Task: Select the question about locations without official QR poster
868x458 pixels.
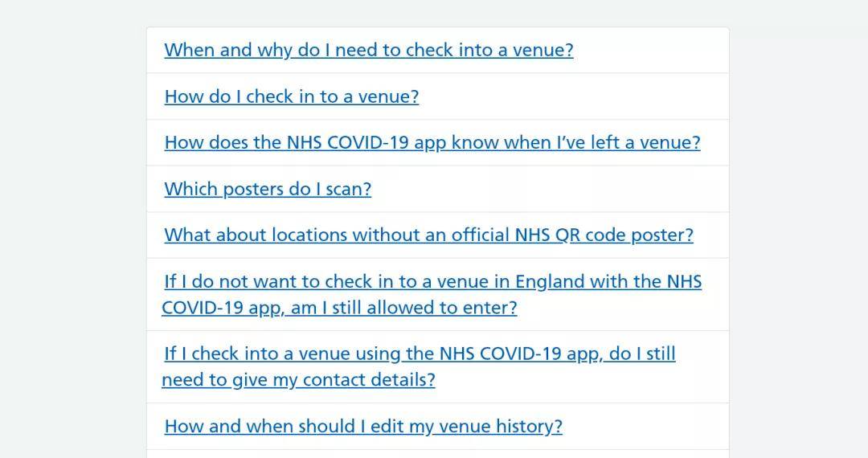Action: pyautogui.click(x=429, y=235)
